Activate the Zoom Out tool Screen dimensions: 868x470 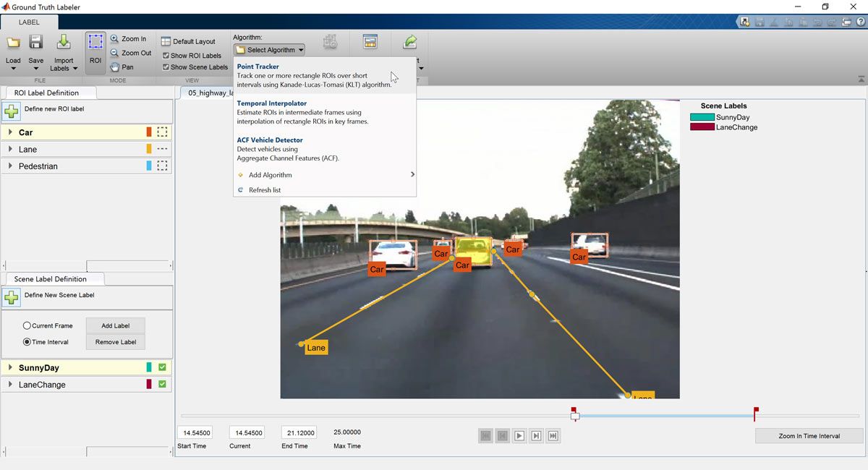coord(130,53)
